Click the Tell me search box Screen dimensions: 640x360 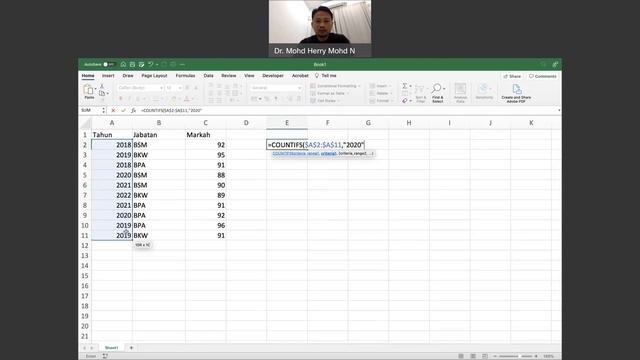(x=326, y=76)
